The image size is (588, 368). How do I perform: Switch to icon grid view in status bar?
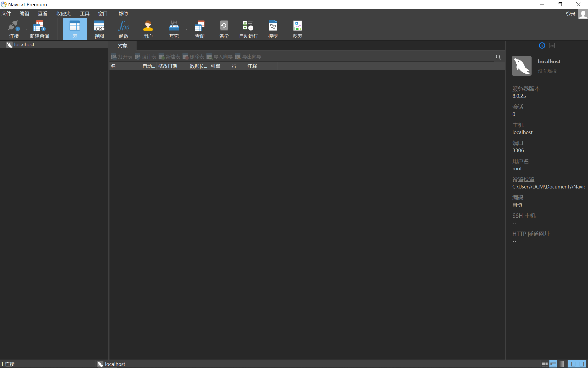click(545, 364)
